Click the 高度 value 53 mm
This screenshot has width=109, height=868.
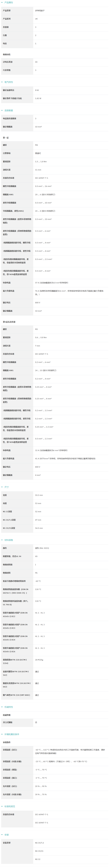pyautogui.click(x=38, y=503)
